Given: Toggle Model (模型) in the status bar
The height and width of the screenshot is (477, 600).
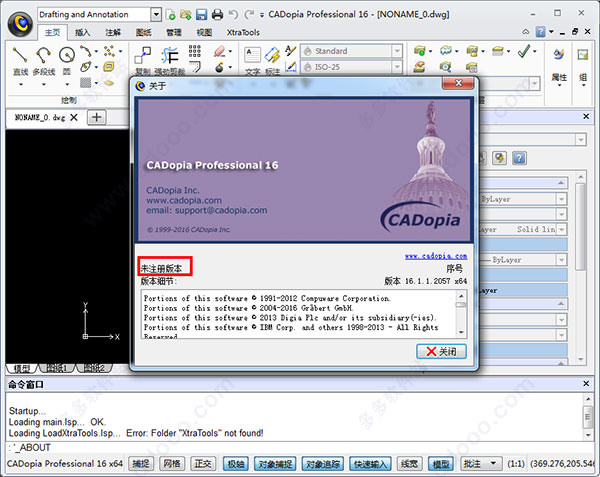Looking at the screenshot, I should point(441,464).
